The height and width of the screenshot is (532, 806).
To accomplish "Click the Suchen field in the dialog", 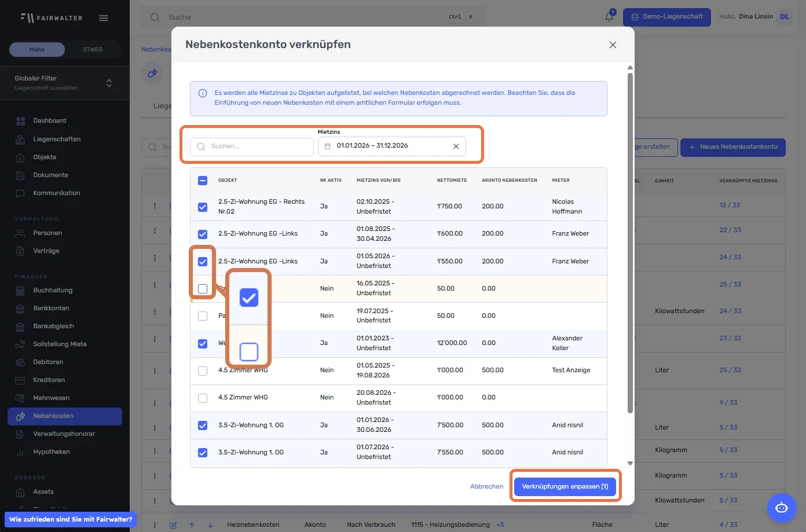I will pos(252,146).
